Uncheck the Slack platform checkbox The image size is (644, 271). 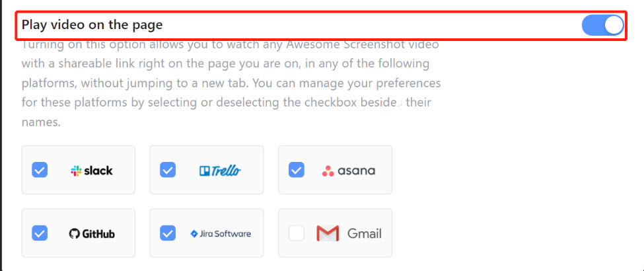(40, 170)
